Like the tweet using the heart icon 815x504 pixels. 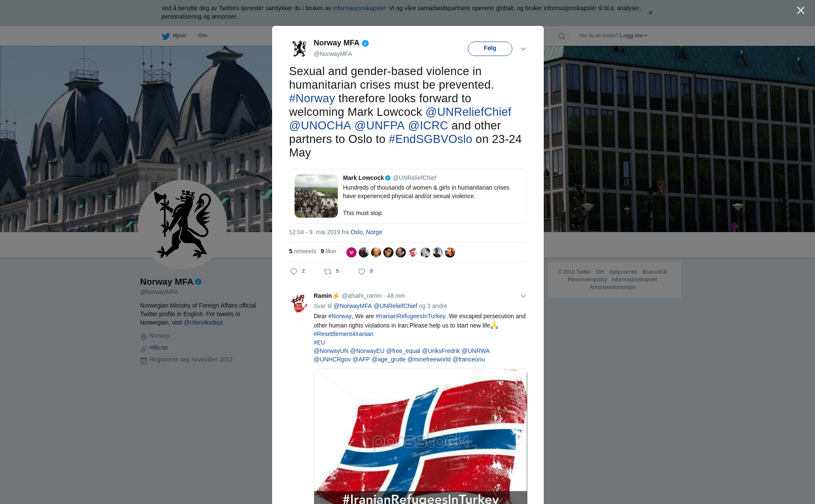[362, 272]
